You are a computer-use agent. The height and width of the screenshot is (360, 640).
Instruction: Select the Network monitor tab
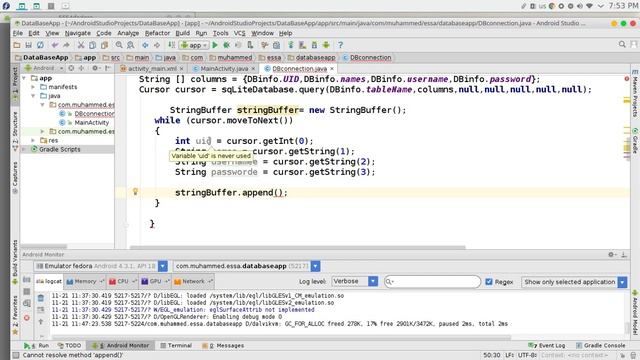tap(193, 281)
